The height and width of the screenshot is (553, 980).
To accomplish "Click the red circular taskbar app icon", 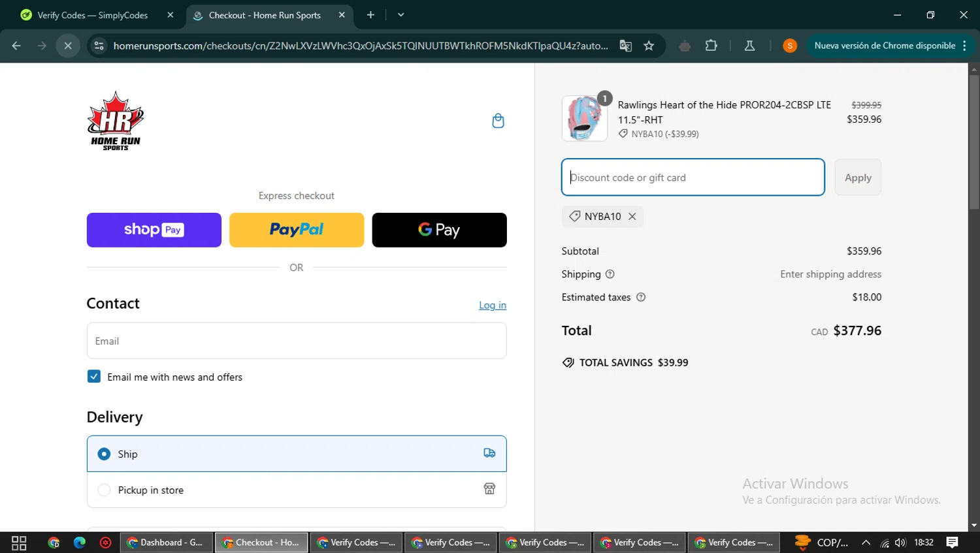I will [x=105, y=543].
